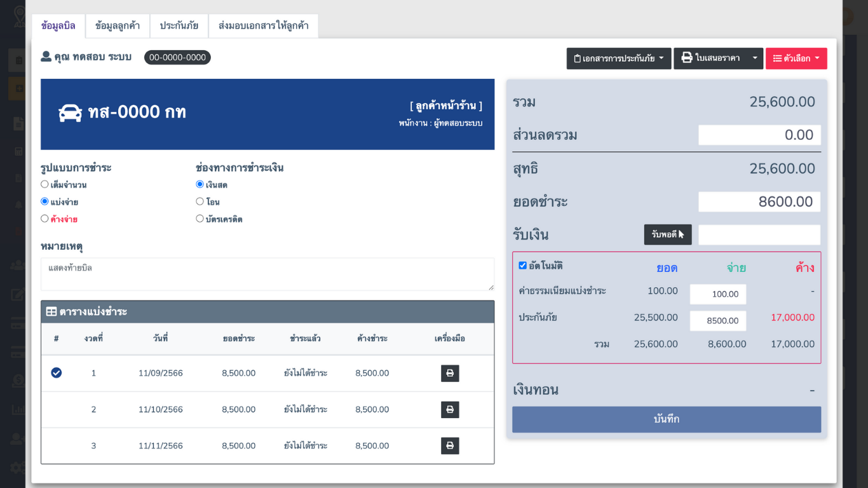Click the ส่วนลดรวม discount field
Image resolution: width=868 pixels, height=488 pixels.
[759, 135]
